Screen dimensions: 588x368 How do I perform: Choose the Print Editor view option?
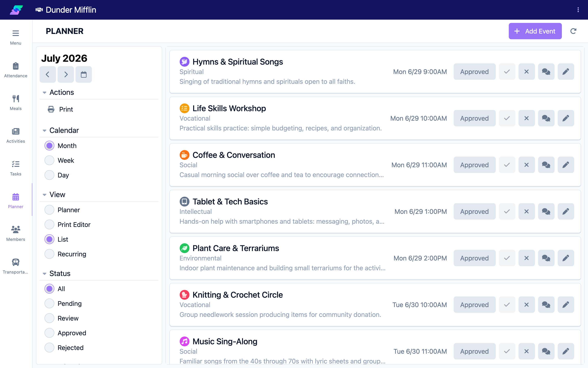[49, 225]
